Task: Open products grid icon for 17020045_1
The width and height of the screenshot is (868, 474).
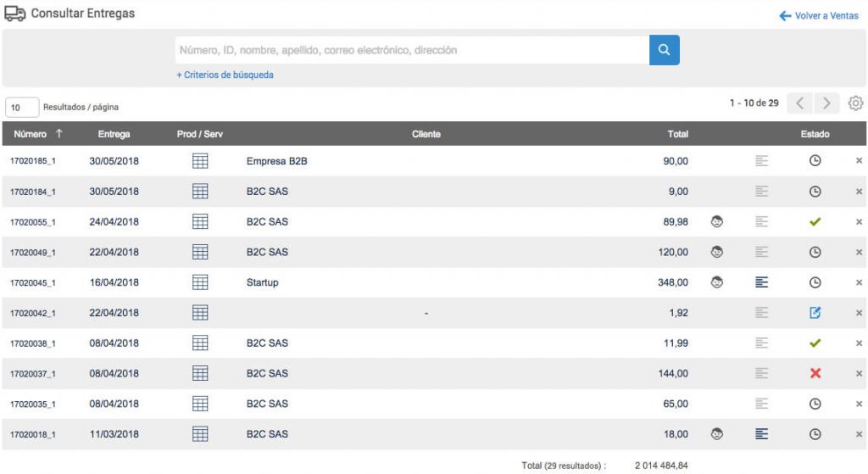Action: pos(200,282)
